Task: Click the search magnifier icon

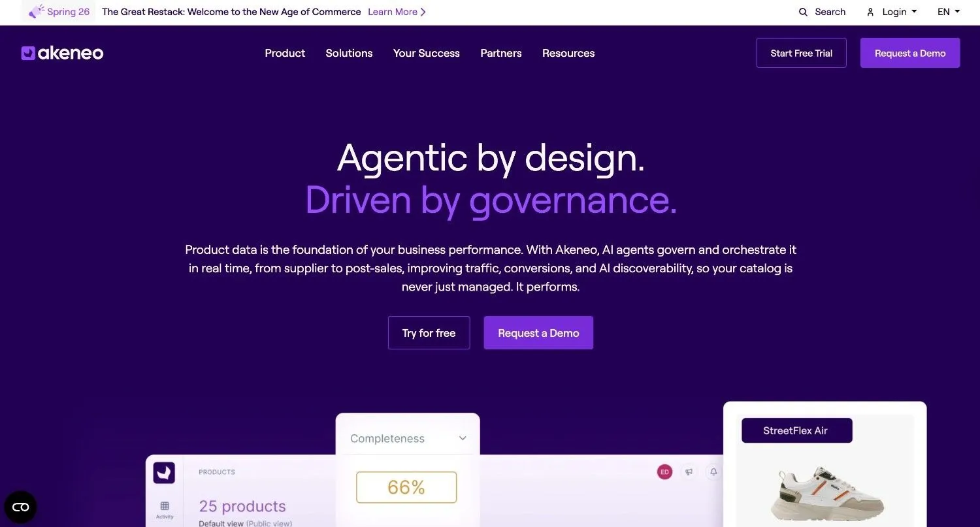Action: [803, 12]
